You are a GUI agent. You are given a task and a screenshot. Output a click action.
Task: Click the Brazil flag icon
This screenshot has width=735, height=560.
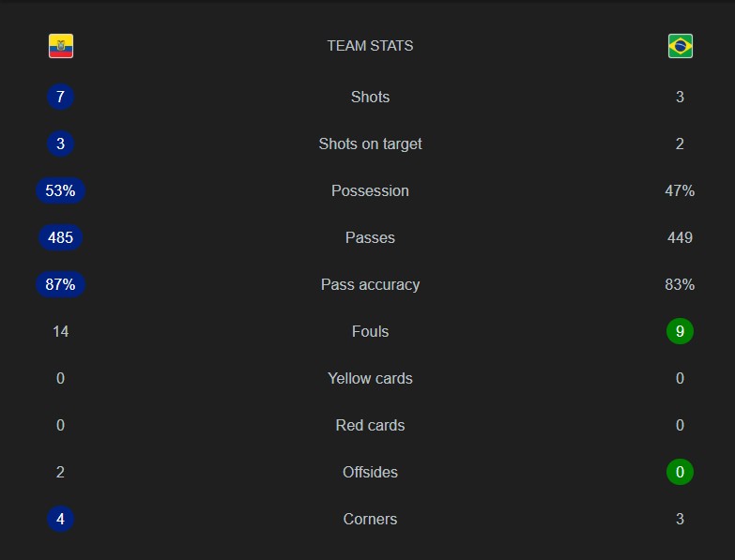tap(681, 46)
